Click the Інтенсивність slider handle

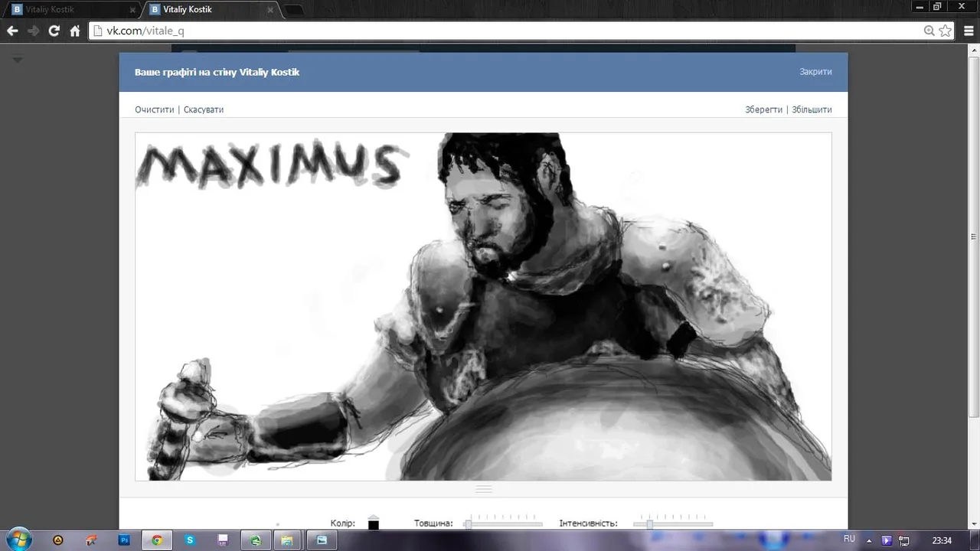(x=649, y=524)
